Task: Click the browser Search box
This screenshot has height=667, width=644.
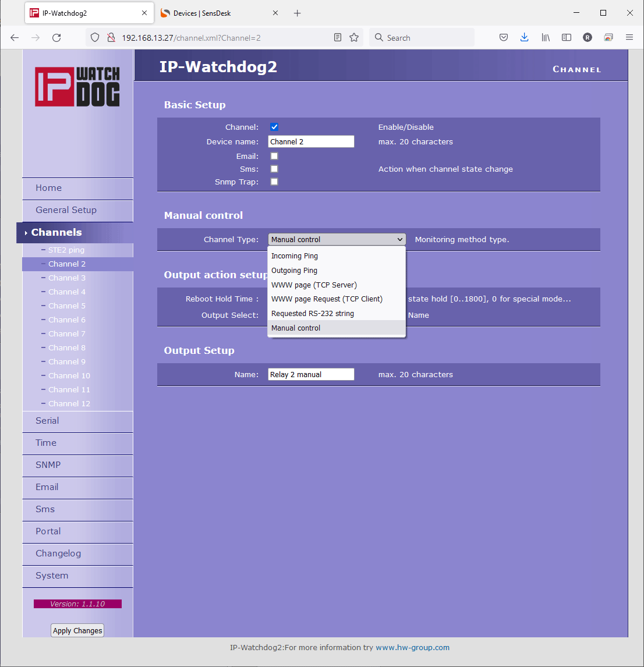Action: click(422, 37)
